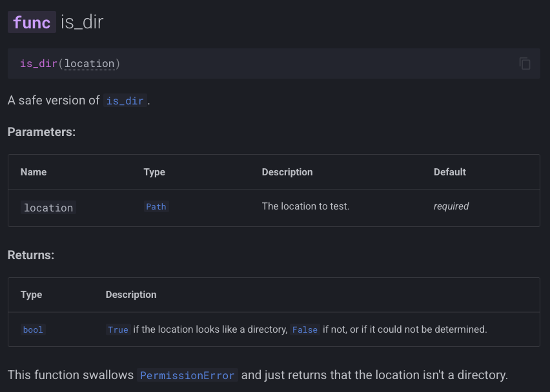Image resolution: width=550 pixels, height=392 pixels.
Task: Click 'The location to test.' description text
Action: tap(305, 207)
